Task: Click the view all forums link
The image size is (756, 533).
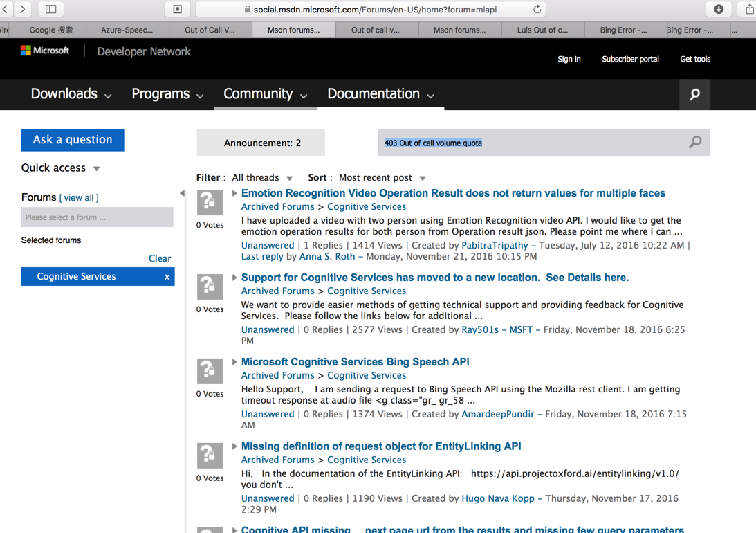Action: click(79, 198)
